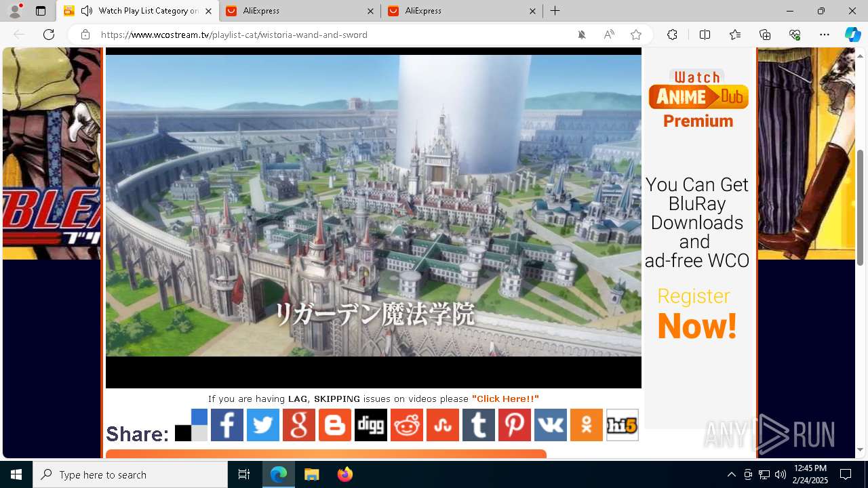Image resolution: width=868 pixels, height=488 pixels.
Task: Share on Pinterest
Action: coord(515,425)
